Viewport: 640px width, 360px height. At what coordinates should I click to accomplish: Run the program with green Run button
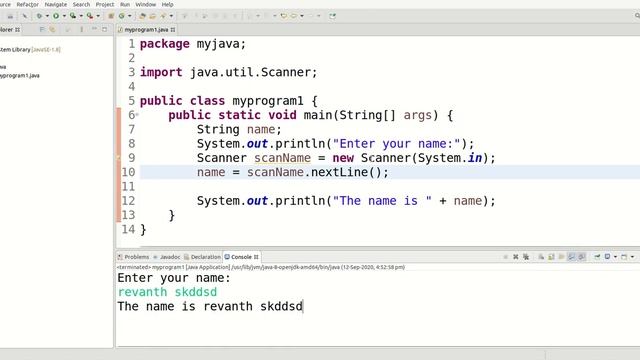[x=56, y=16]
